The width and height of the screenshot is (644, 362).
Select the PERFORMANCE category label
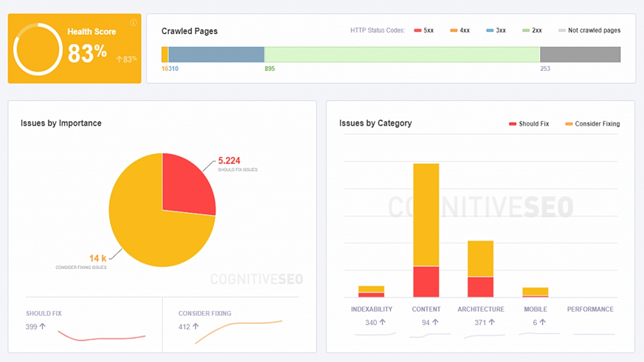pyautogui.click(x=590, y=309)
